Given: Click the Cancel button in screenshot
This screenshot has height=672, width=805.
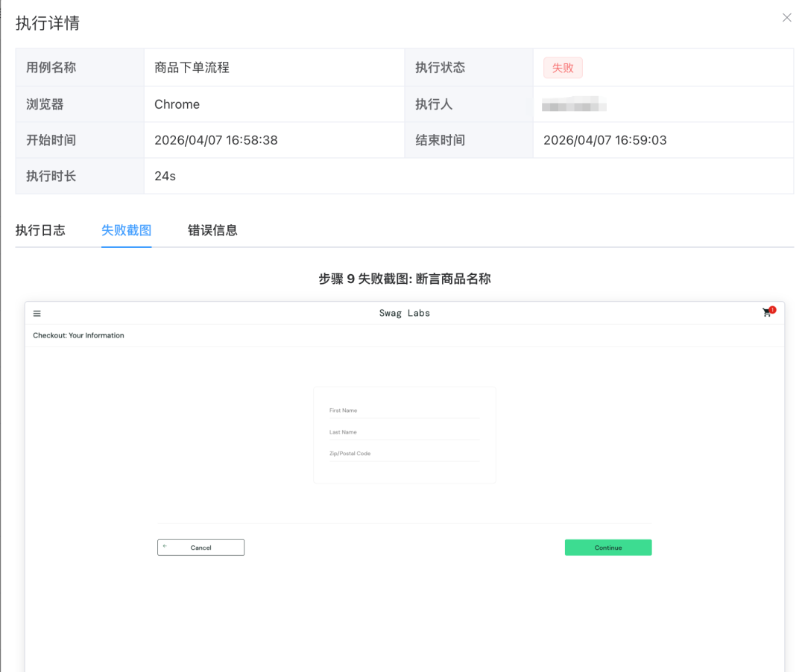Looking at the screenshot, I should [x=201, y=548].
